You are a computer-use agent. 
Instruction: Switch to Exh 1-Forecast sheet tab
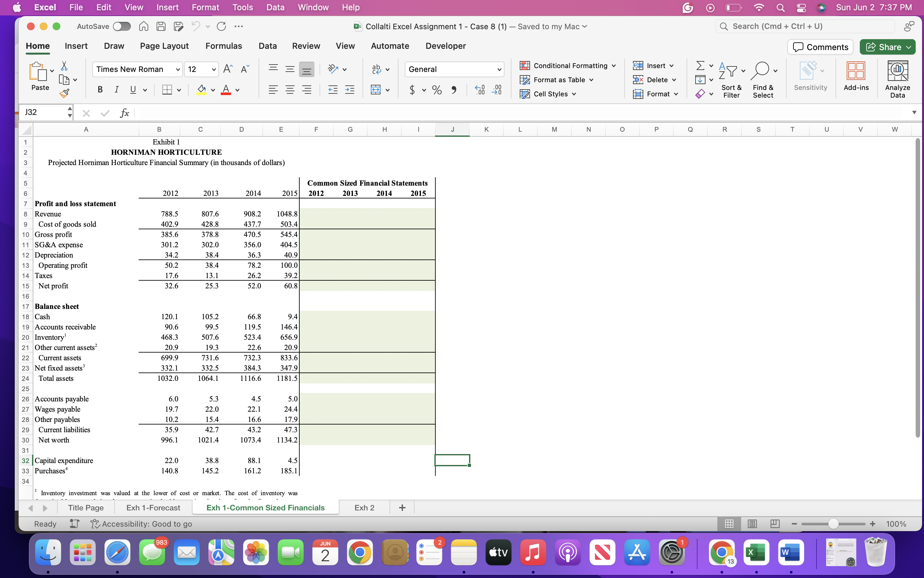coord(153,508)
